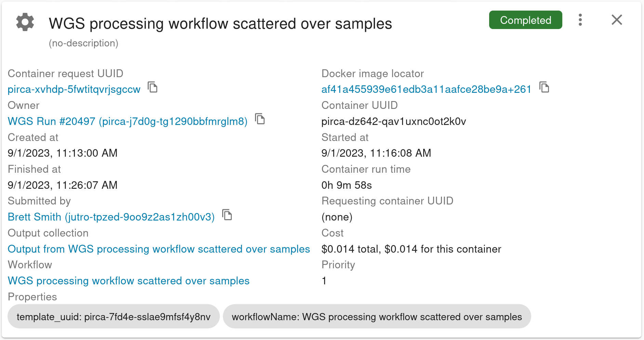This screenshot has width=644, height=340.
Task: Close the process details panel
Action: tap(617, 20)
